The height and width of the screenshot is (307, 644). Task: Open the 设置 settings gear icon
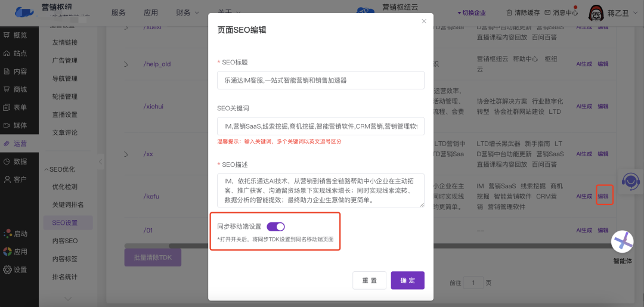click(x=7, y=269)
